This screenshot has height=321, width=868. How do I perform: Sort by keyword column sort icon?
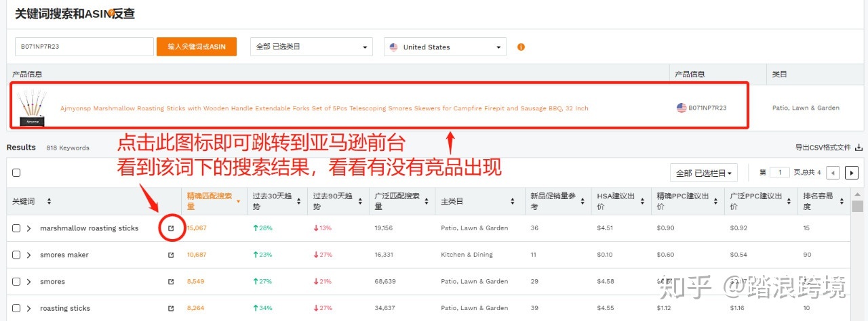coord(49,202)
